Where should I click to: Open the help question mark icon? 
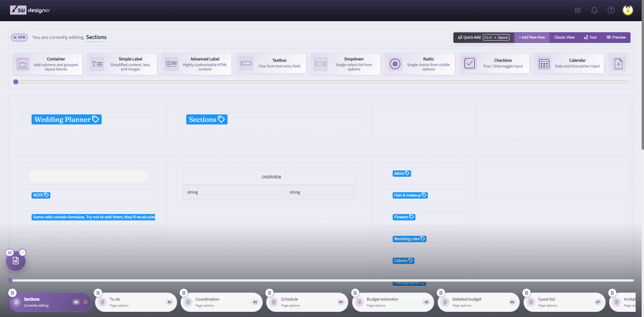[x=611, y=10]
